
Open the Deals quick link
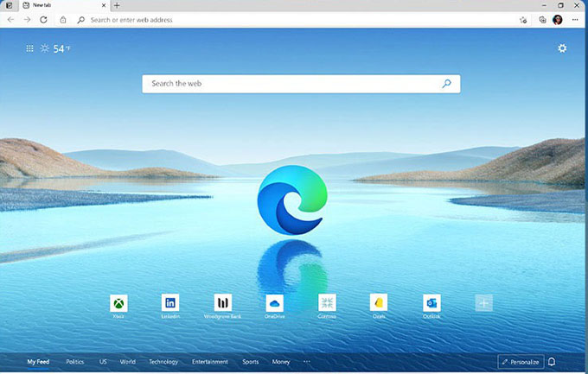(379, 307)
